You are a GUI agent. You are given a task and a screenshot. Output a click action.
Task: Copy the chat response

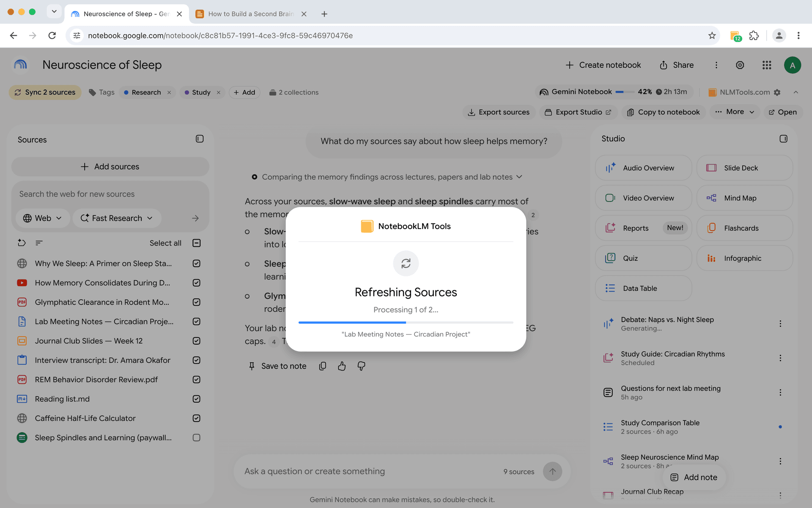click(x=323, y=366)
